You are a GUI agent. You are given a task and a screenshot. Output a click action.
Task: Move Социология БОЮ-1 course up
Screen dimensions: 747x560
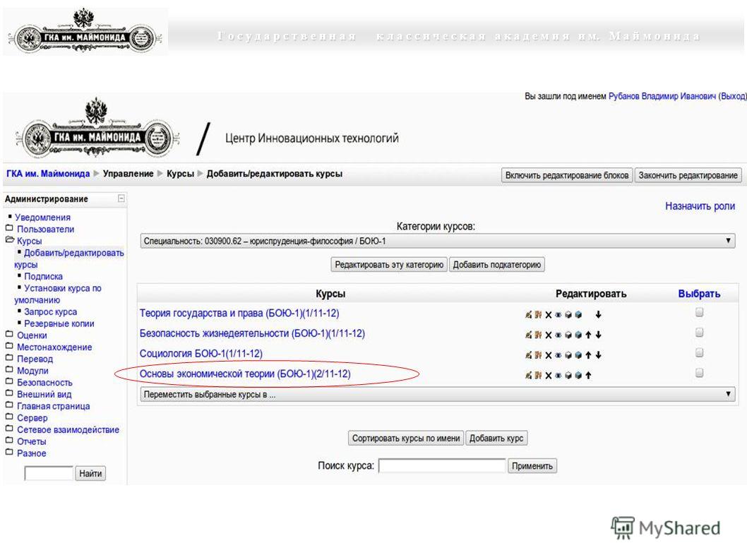588,355
